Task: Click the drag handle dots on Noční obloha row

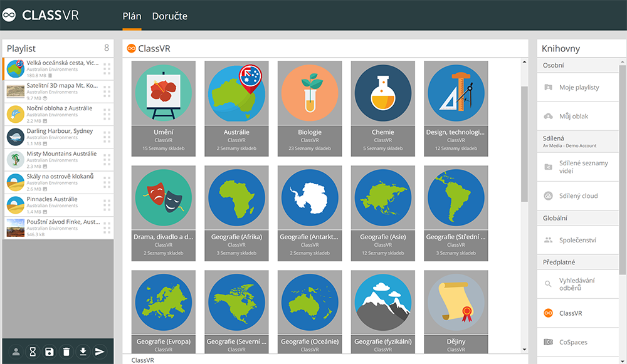Action: pos(107,114)
